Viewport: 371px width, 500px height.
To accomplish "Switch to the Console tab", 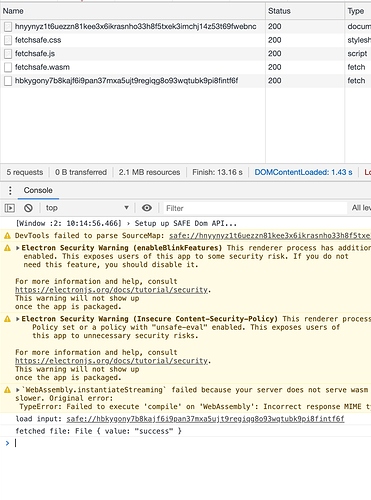I will [38, 190].
